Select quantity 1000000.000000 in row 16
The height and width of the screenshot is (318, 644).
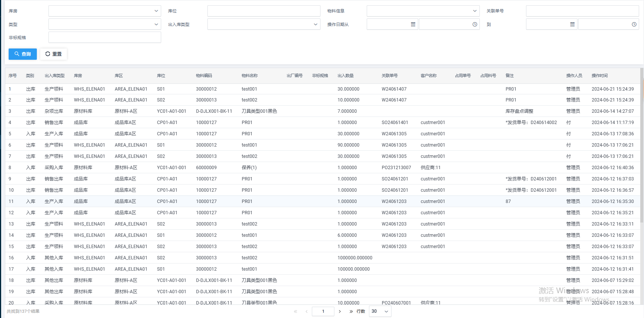coord(355,258)
